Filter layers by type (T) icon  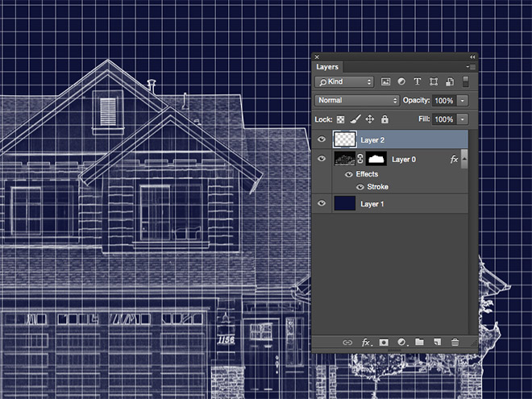tap(418, 81)
